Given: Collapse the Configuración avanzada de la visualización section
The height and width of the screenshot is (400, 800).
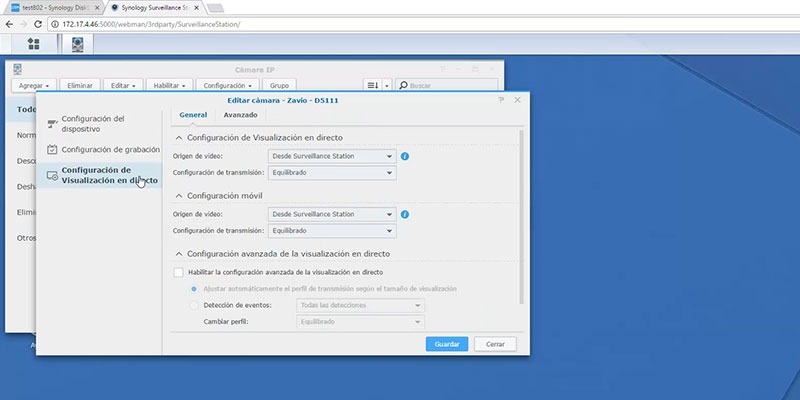Looking at the screenshot, I should click(x=179, y=254).
